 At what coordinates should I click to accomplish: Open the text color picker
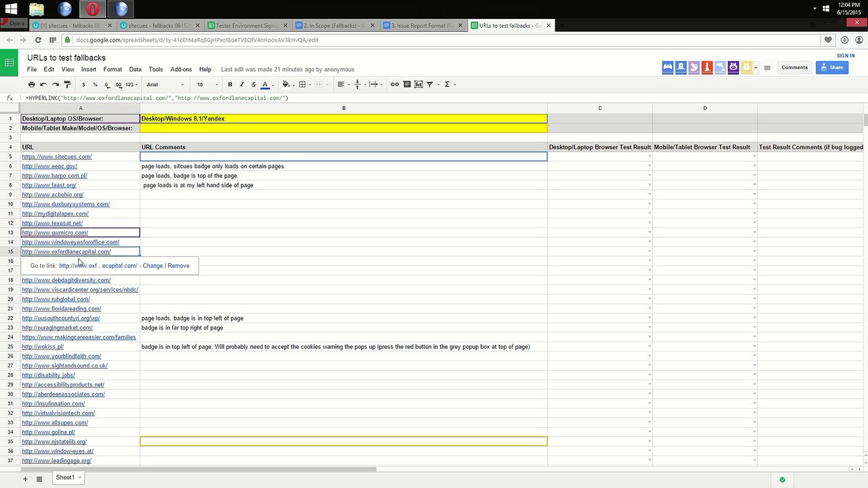point(265,85)
